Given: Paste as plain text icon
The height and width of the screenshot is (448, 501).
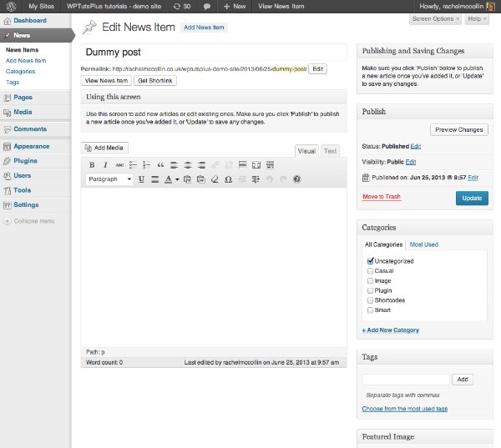Looking at the screenshot, I should pyautogui.click(x=188, y=179).
